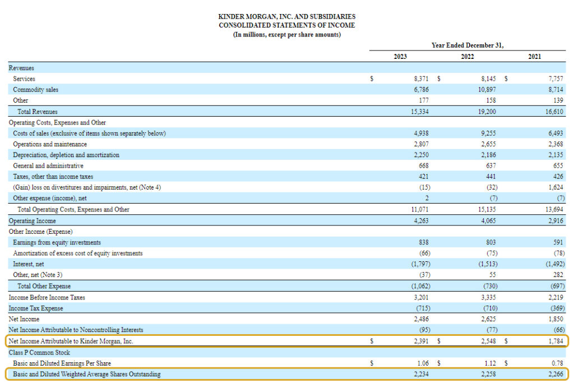The height and width of the screenshot is (392, 574).
Task: Select 'Other, net (Note 3)' label
Action: pyautogui.click(x=38, y=275)
